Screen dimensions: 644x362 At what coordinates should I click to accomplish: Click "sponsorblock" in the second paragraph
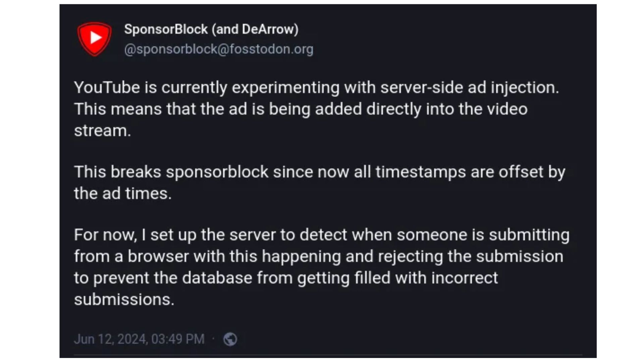click(x=217, y=172)
